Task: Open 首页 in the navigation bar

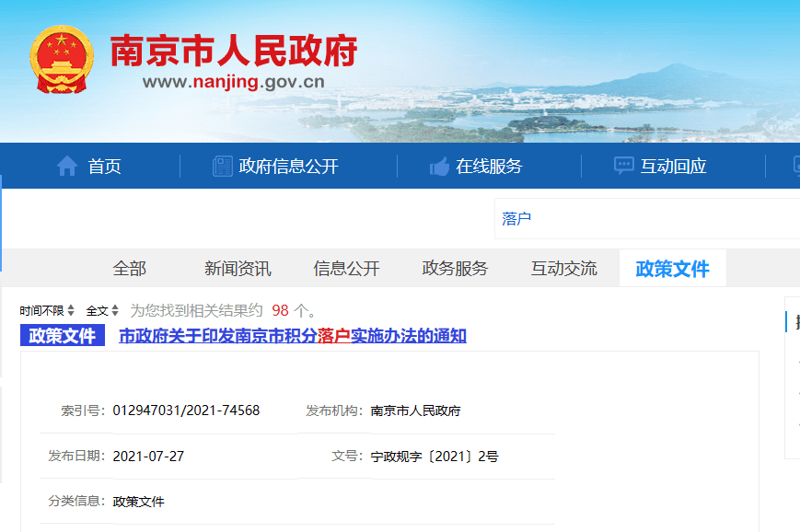Action: (105, 167)
